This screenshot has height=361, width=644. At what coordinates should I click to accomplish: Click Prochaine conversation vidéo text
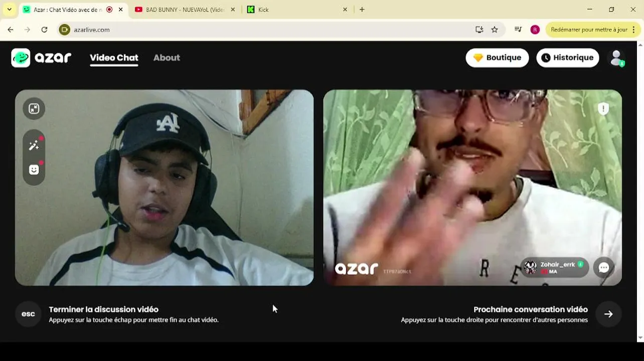click(x=531, y=309)
